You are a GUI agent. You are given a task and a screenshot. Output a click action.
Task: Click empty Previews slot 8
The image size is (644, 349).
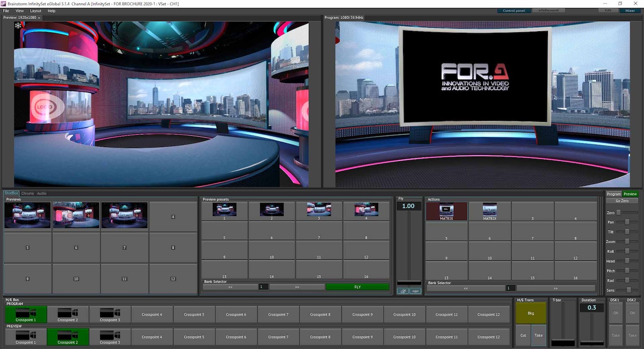tap(173, 248)
